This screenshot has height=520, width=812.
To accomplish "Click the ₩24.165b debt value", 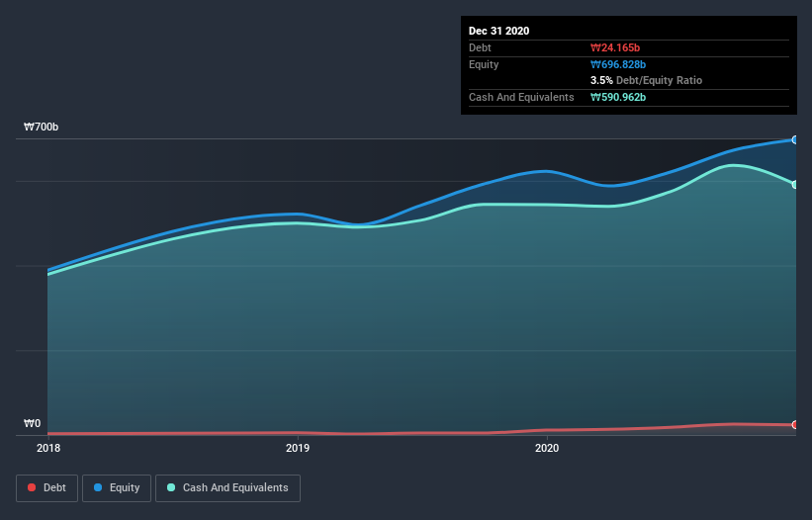I will point(615,47).
